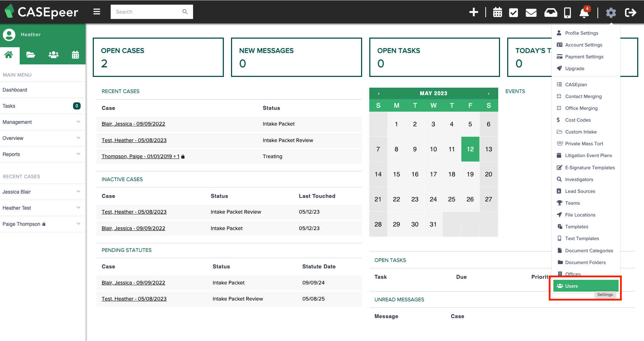Select Profile Settings menu entry
The image size is (644, 341).
pyautogui.click(x=586, y=33)
